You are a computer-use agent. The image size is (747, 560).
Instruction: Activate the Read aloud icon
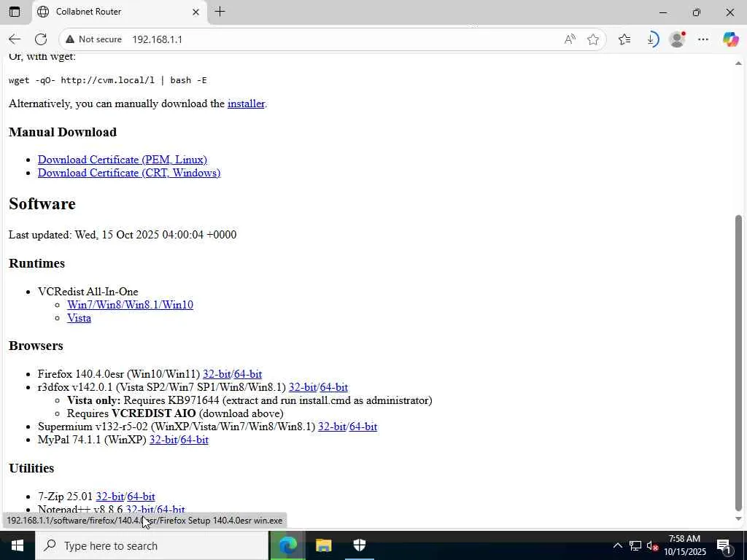tap(570, 39)
